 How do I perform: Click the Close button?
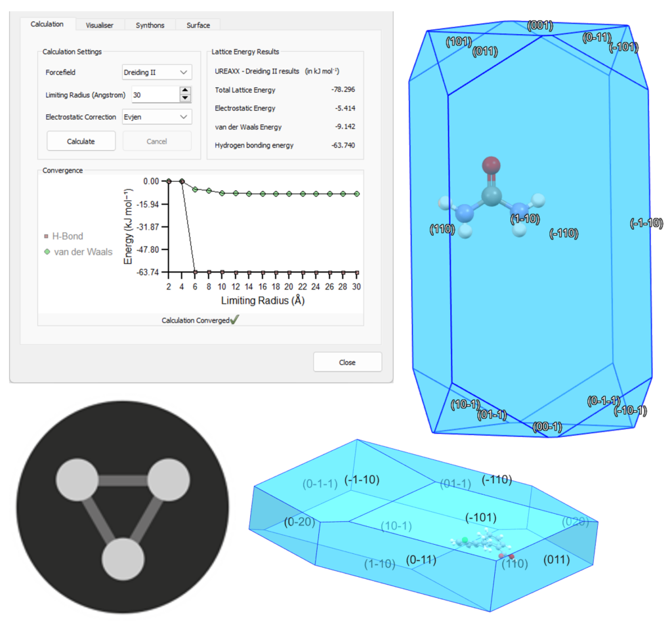click(x=347, y=362)
